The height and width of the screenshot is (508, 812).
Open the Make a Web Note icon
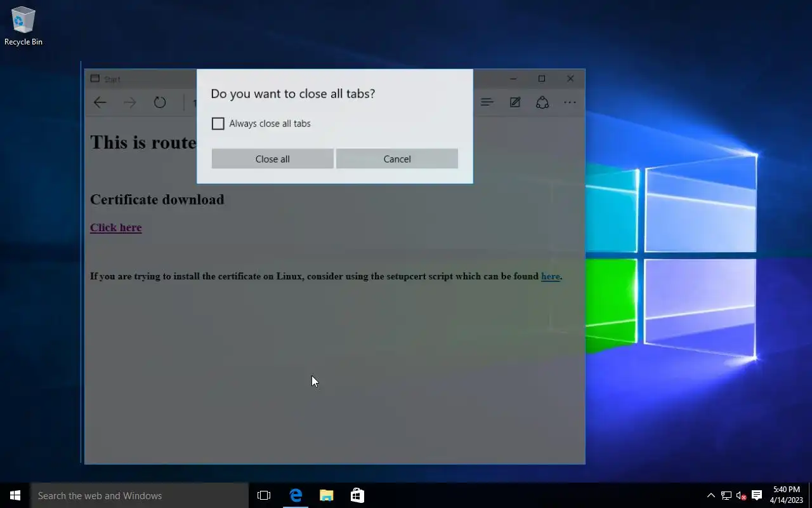pos(515,102)
